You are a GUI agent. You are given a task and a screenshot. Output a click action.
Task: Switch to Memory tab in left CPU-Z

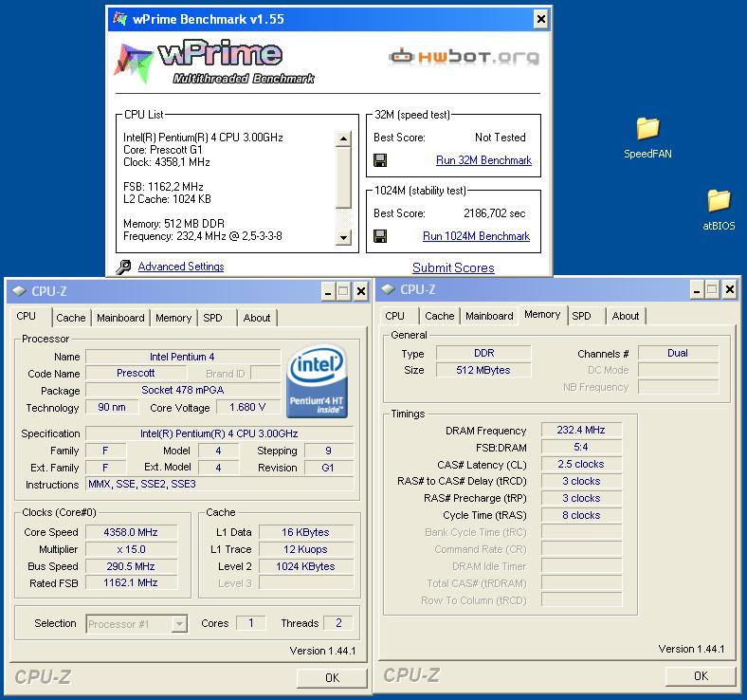pyautogui.click(x=173, y=318)
